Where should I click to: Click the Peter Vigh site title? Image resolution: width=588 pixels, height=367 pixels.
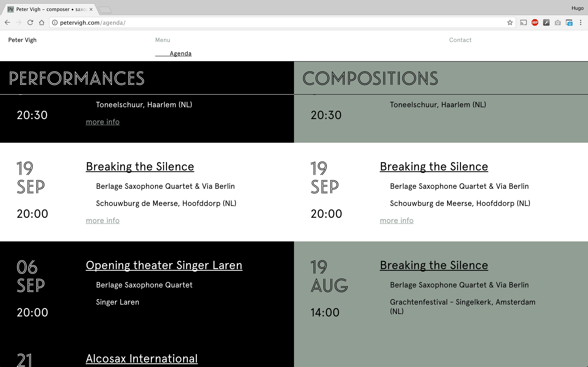[22, 40]
